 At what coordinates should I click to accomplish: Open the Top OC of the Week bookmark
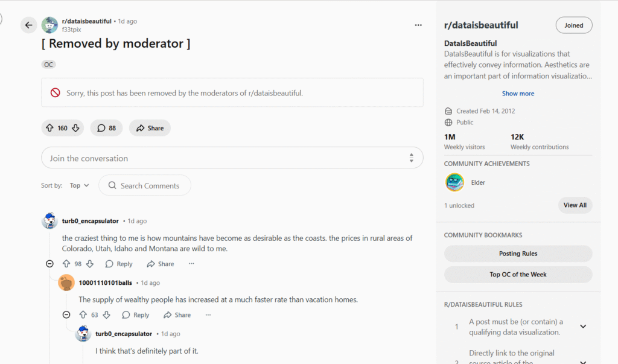518,275
